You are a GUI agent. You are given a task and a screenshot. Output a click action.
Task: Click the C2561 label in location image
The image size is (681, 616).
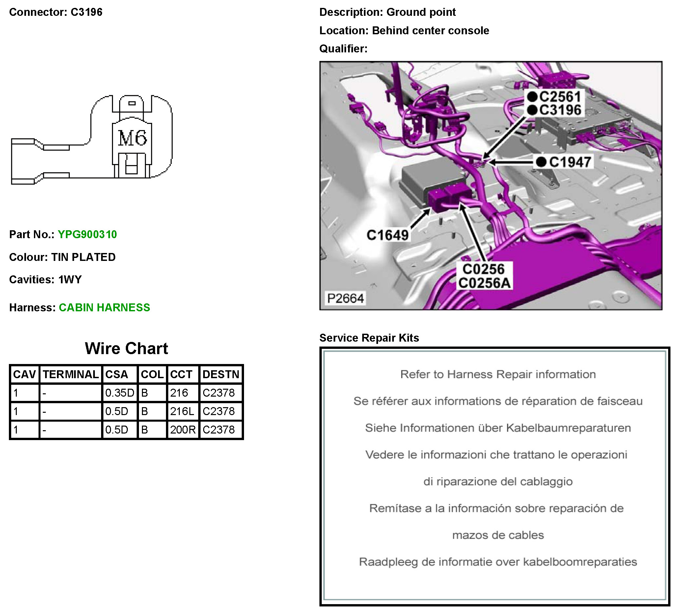coord(559,97)
